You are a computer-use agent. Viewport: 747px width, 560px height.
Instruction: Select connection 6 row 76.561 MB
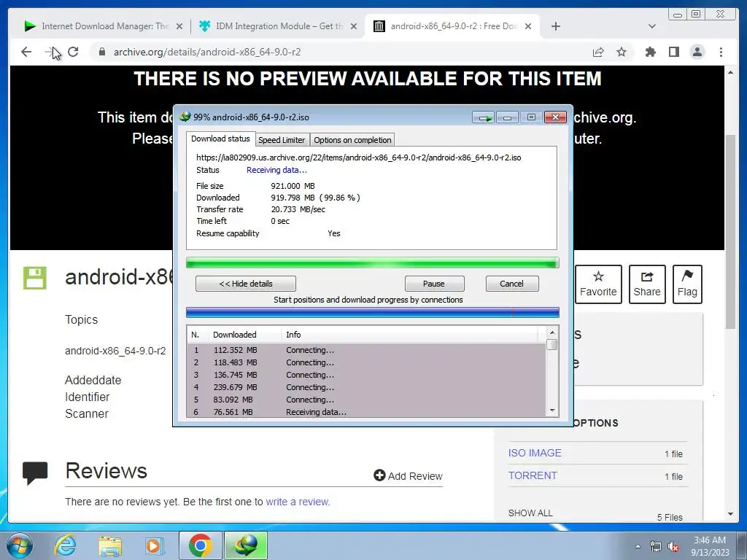(x=366, y=412)
